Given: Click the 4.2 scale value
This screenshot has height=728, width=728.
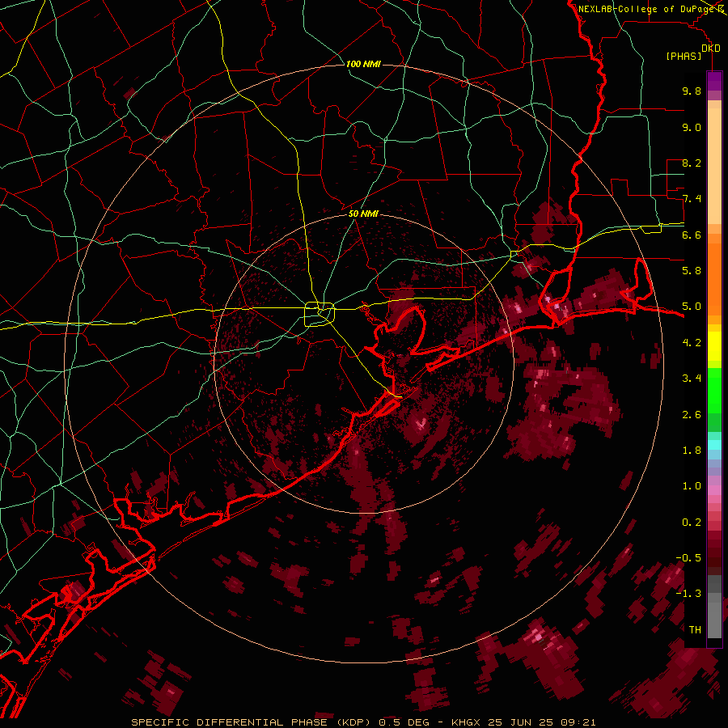Looking at the screenshot, I should 692,343.
